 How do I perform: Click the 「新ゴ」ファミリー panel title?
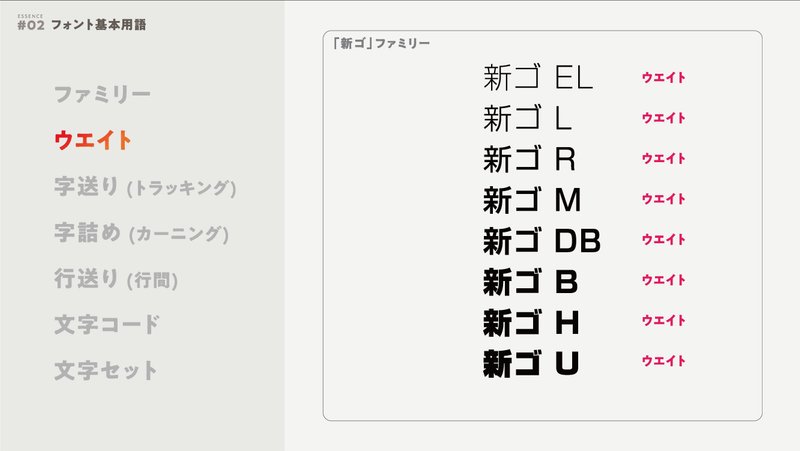(x=381, y=43)
